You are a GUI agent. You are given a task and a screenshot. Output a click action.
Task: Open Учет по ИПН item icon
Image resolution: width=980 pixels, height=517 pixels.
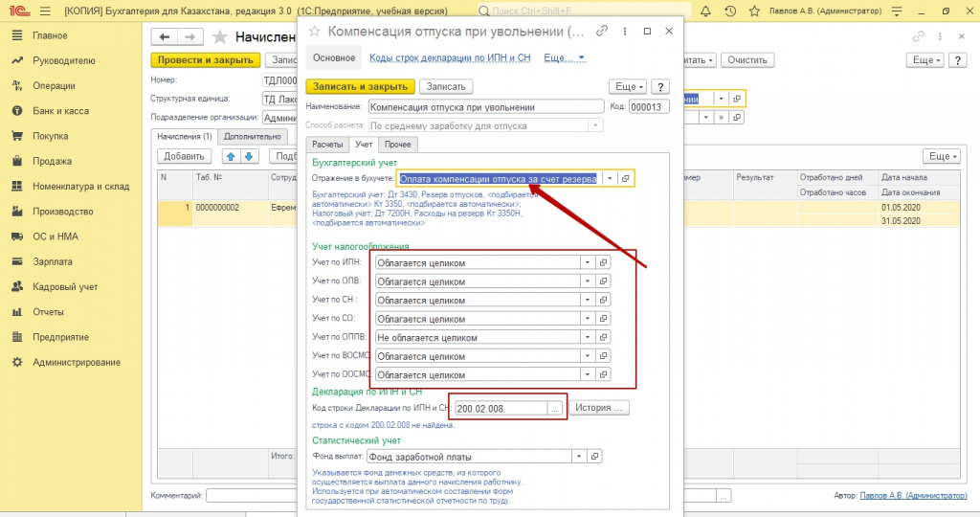[603, 262]
